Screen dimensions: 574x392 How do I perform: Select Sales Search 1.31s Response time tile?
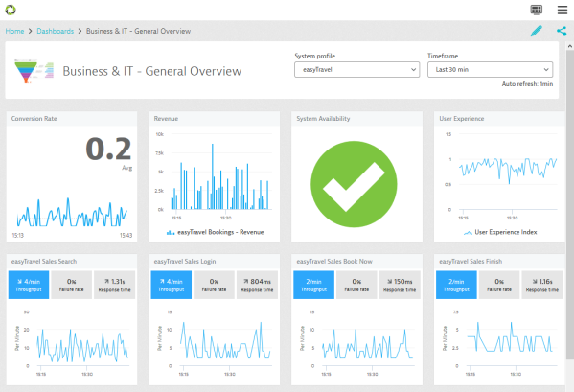coord(115,285)
